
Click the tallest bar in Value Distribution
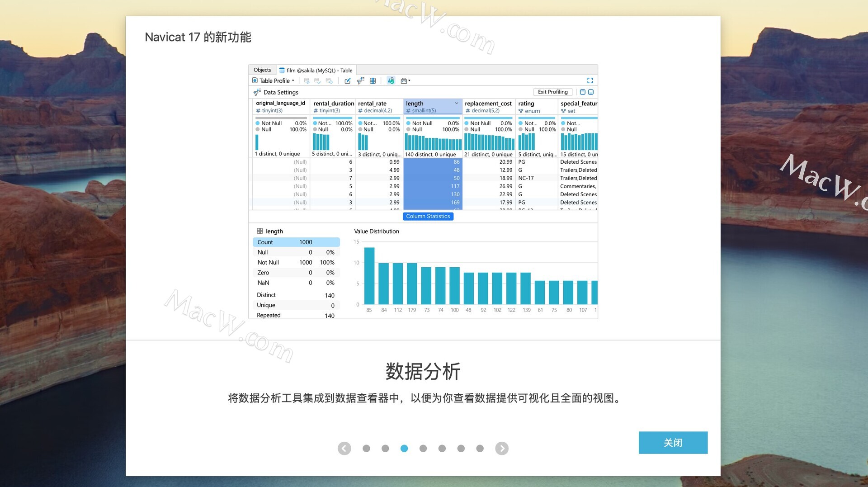pos(369,276)
